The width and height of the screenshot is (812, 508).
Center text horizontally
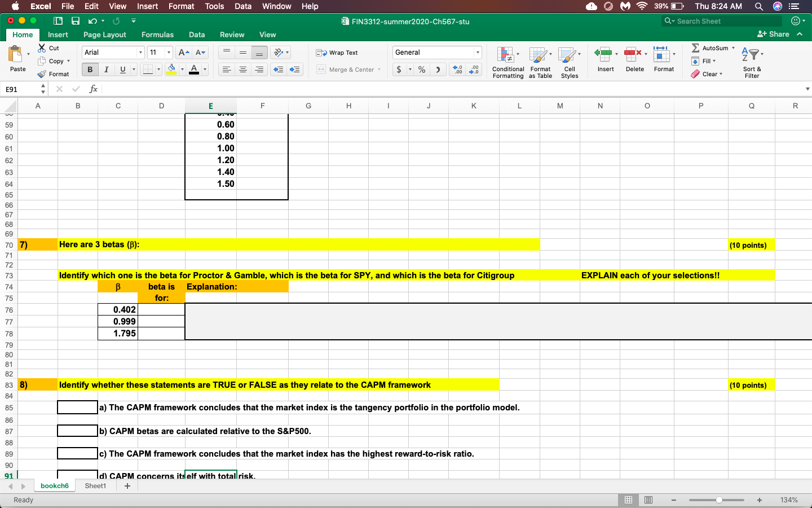[243, 69]
